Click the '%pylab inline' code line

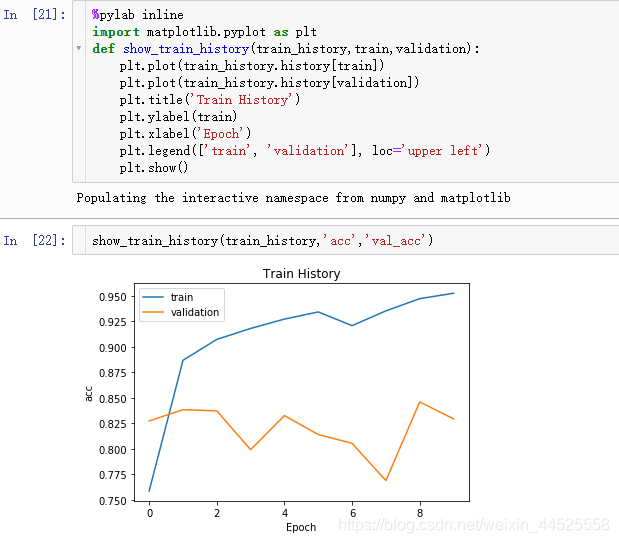point(138,15)
